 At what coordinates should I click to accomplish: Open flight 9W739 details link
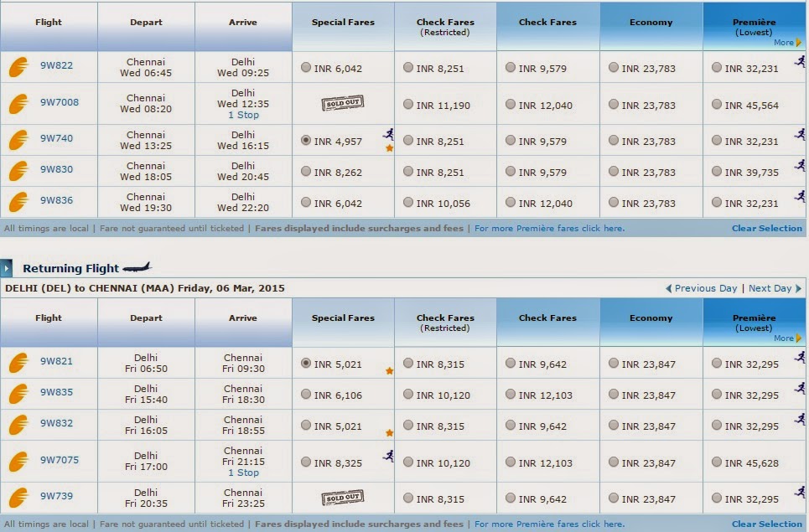(x=57, y=496)
